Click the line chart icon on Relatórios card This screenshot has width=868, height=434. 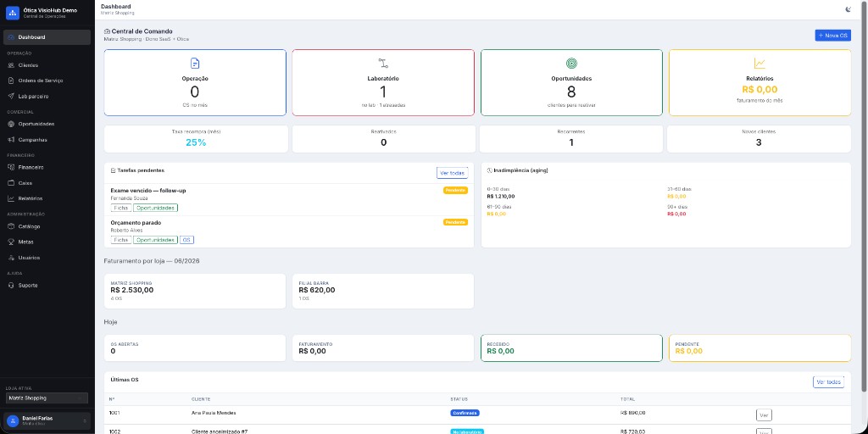click(x=759, y=63)
